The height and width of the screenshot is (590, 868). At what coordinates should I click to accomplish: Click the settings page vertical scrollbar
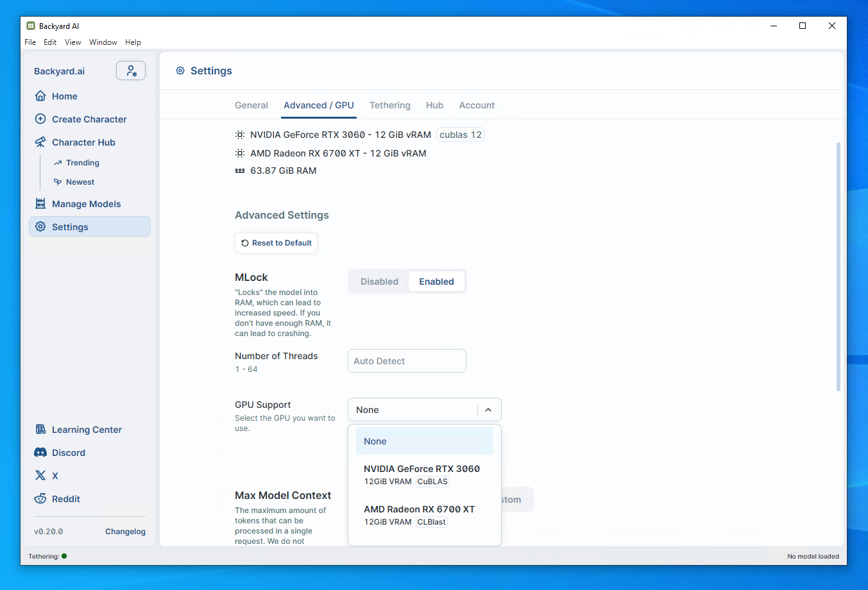(x=838, y=267)
